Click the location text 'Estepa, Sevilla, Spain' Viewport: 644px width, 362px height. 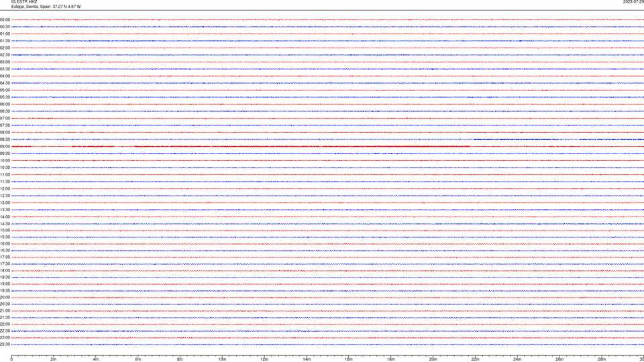[x=31, y=7]
